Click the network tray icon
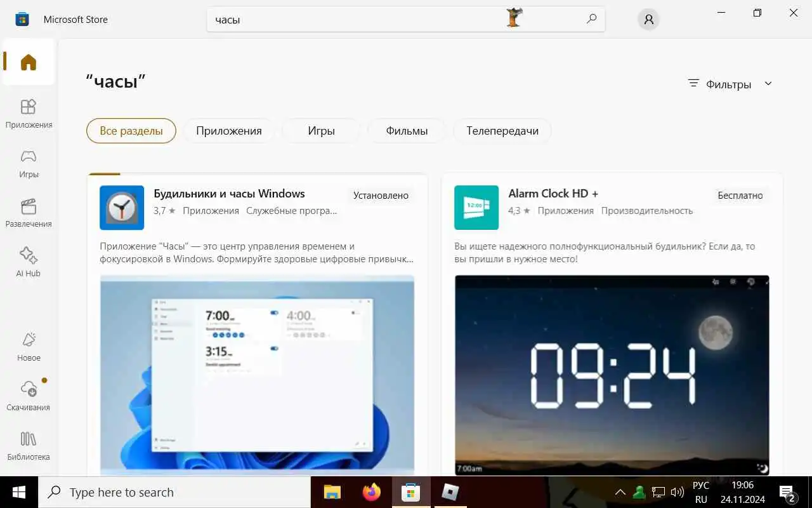The image size is (812, 508). 658,492
